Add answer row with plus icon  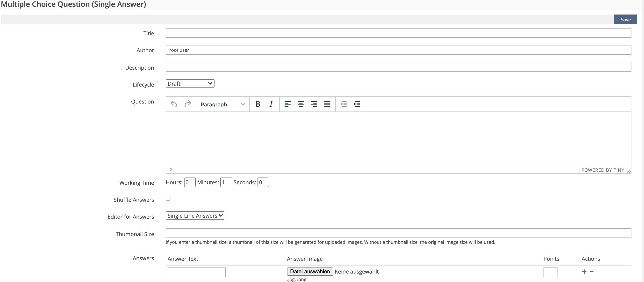click(x=584, y=272)
